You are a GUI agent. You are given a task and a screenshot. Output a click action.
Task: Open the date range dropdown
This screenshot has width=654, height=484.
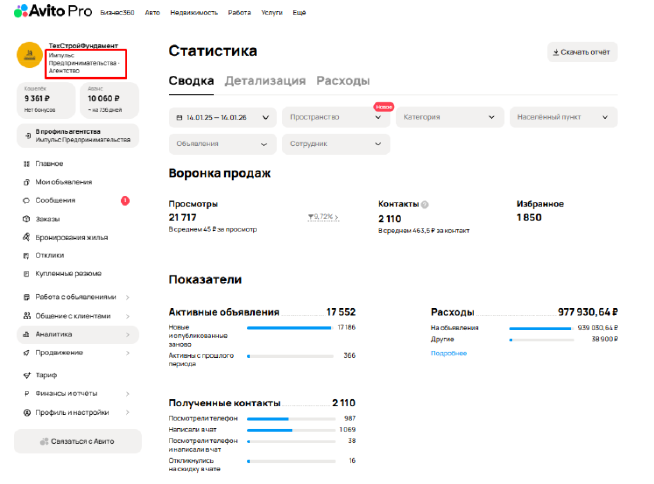coord(223,117)
